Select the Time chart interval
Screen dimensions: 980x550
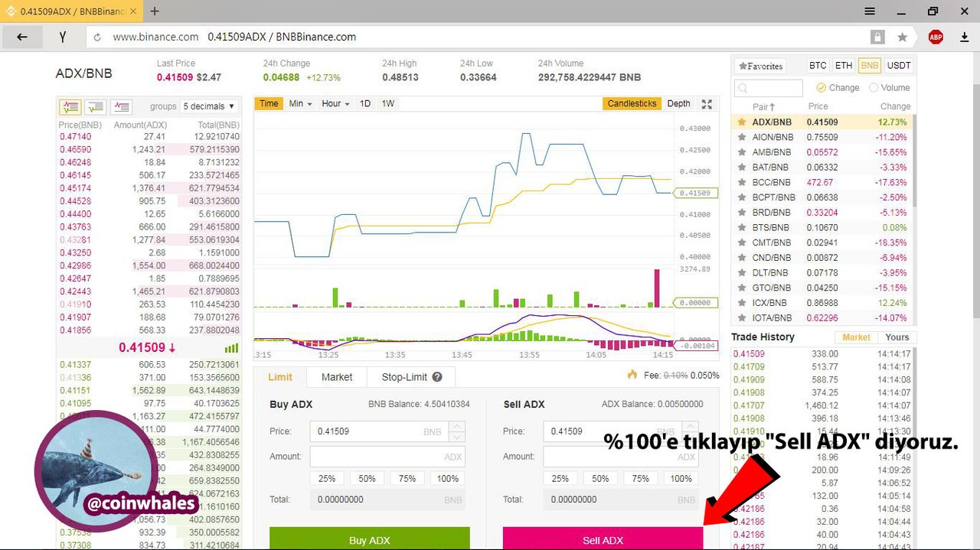(269, 104)
